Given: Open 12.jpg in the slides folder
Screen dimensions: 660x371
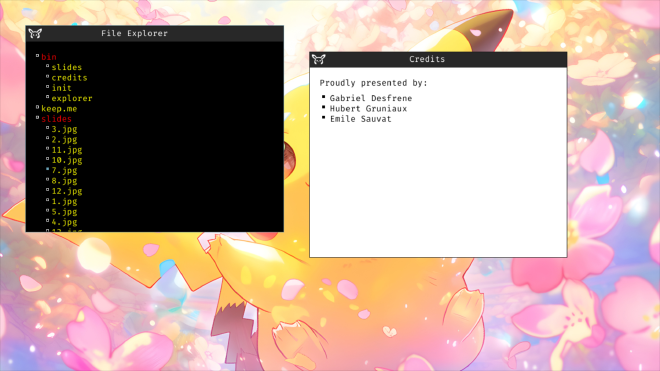Looking at the screenshot, I should 67,191.
